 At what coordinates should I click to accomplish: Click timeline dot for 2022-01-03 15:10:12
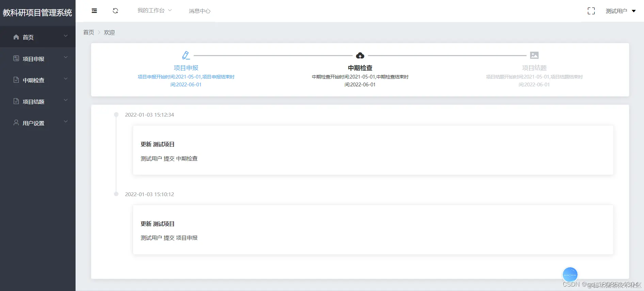[x=116, y=194]
